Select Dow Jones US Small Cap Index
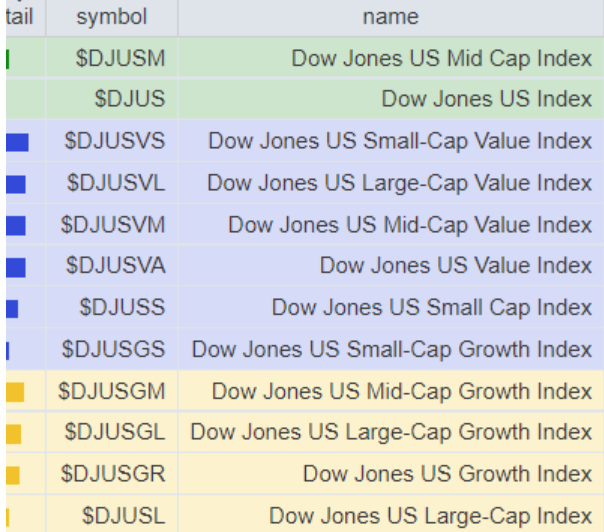604x532 pixels. (x=432, y=307)
